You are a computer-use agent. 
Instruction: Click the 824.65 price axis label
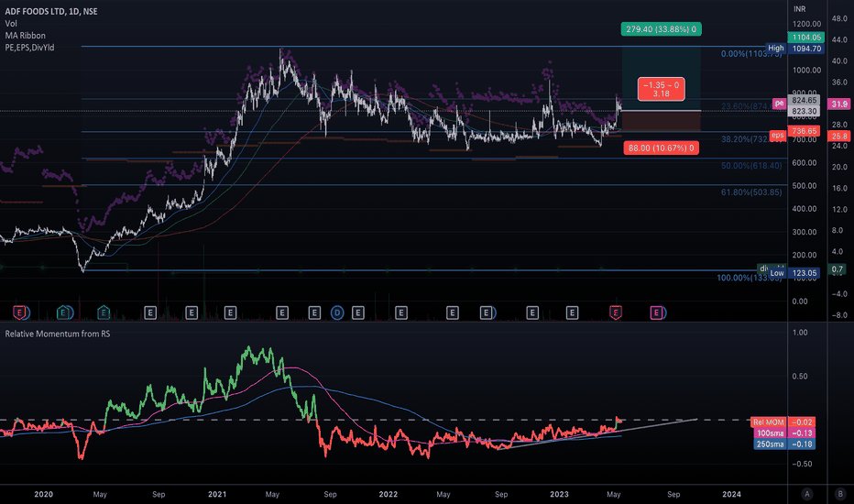coord(804,100)
